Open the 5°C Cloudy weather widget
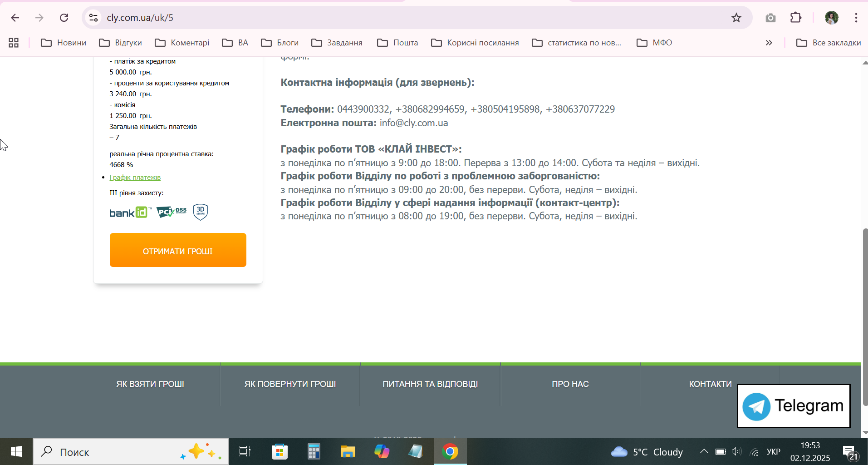This screenshot has height=465, width=868. click(647, 452)
